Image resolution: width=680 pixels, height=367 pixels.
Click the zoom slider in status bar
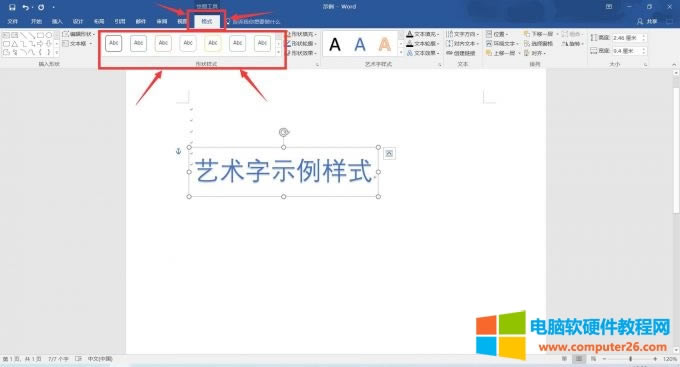[x=631, y=359]
